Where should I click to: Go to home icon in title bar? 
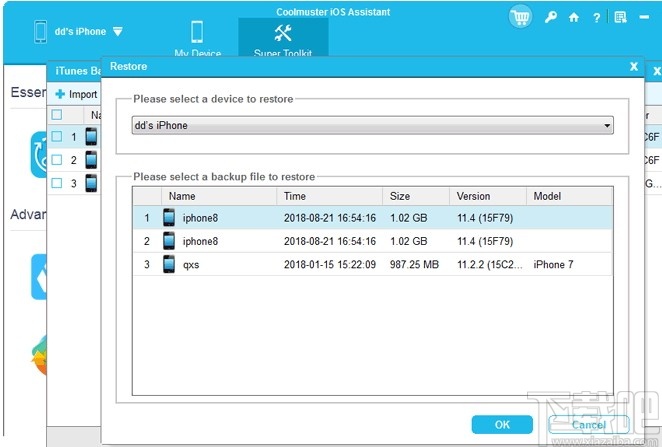coord(573,17)
